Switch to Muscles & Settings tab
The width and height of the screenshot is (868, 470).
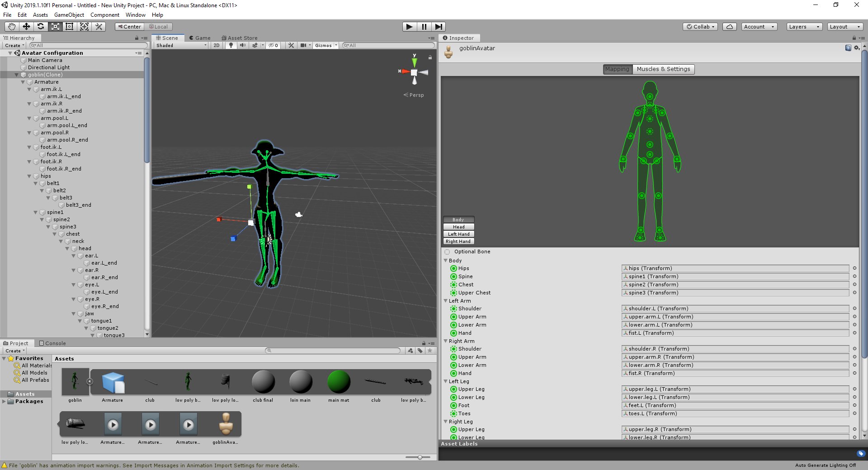pyautogui.click(x=663, y=69)
